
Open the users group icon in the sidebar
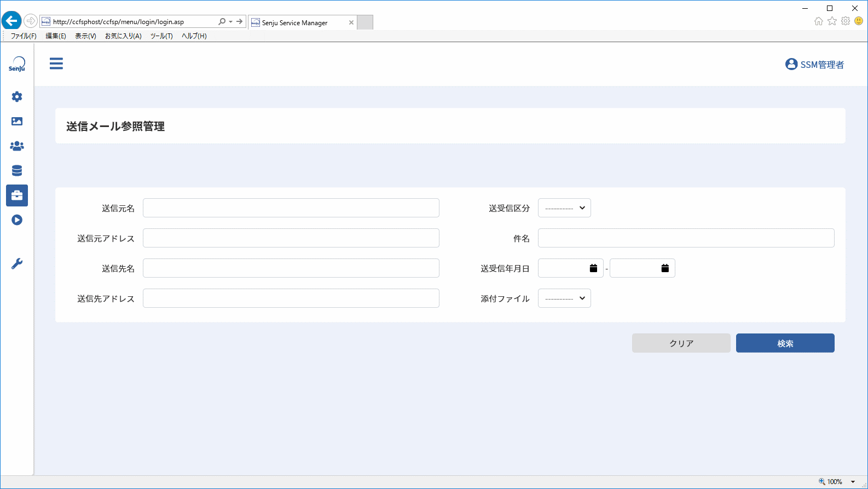17,146
